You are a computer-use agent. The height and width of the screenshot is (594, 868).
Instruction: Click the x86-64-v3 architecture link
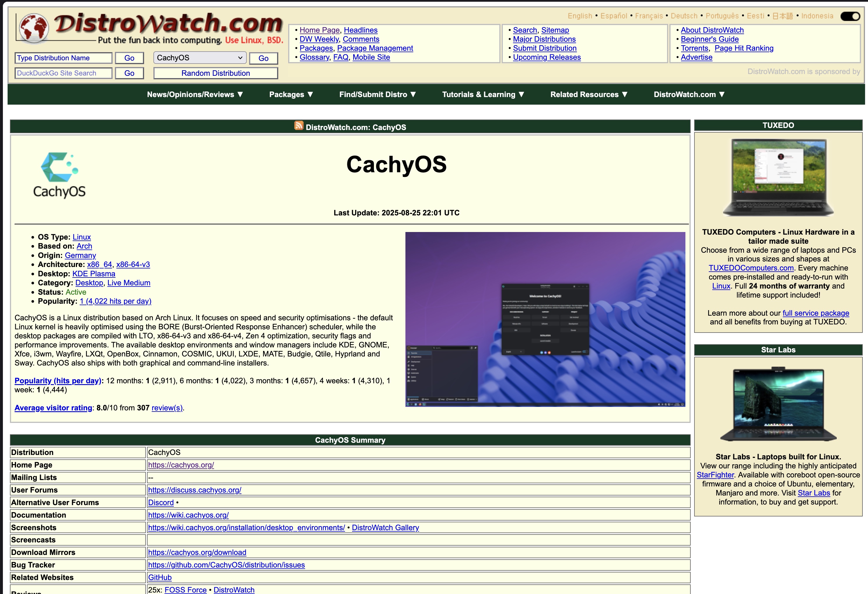133,265
